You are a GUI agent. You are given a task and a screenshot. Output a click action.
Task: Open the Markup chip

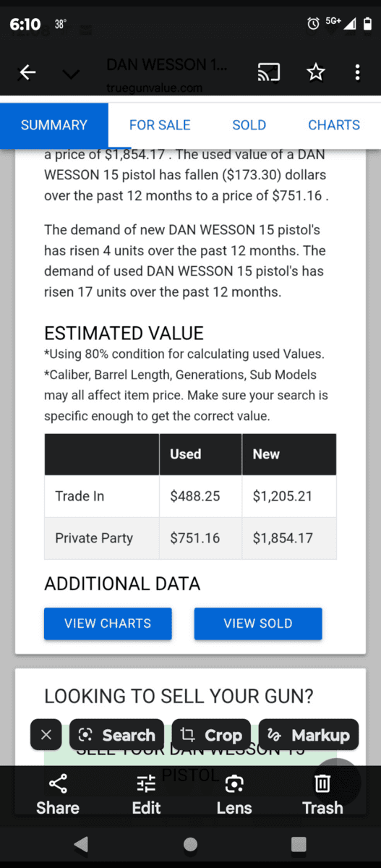309,735
